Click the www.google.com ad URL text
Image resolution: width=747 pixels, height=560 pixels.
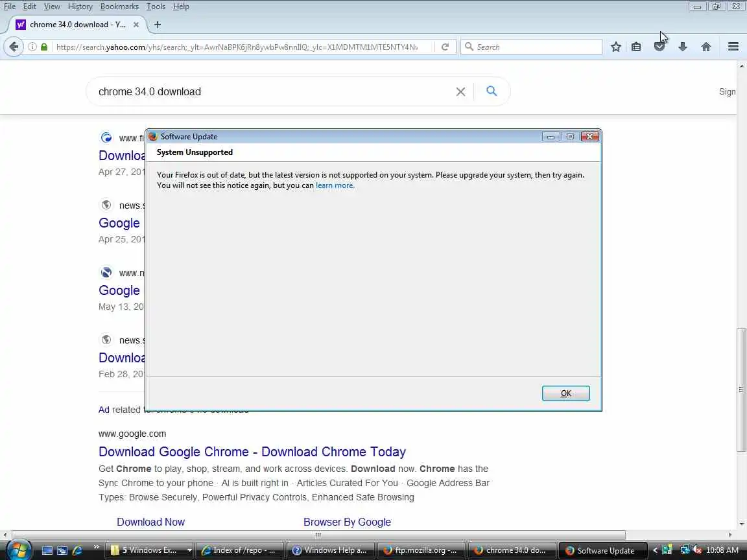(x=132, y=434)
